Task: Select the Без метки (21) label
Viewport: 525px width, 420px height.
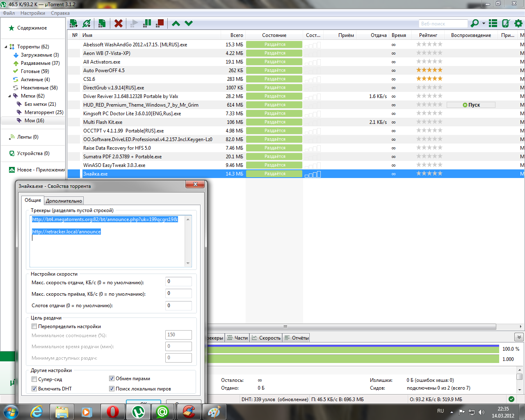Action: pos(37,104)
